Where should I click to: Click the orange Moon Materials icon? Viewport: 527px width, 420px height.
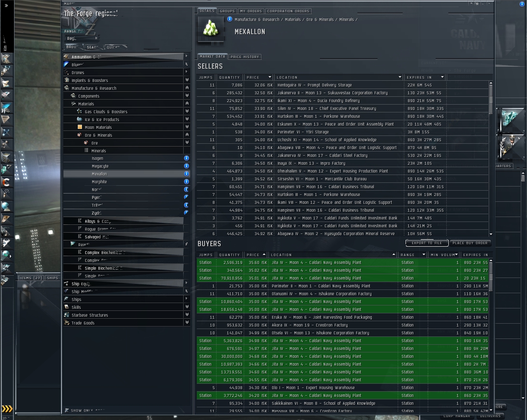pyautogui.click(x=80, y=127)
